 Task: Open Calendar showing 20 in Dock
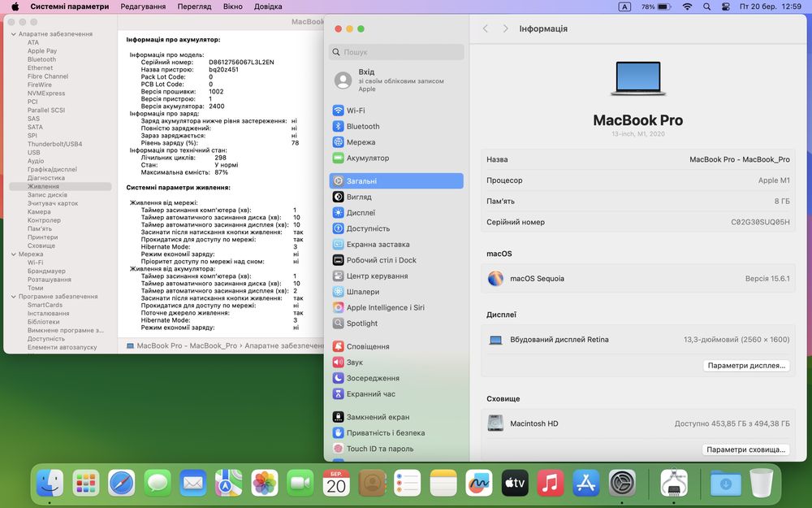[336, 483]
